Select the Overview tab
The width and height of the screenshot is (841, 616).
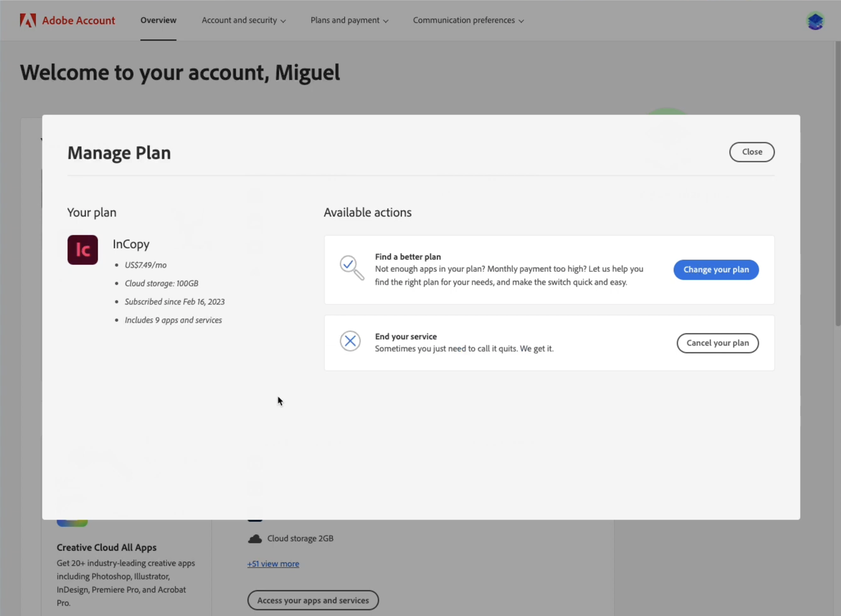[158, 20]
